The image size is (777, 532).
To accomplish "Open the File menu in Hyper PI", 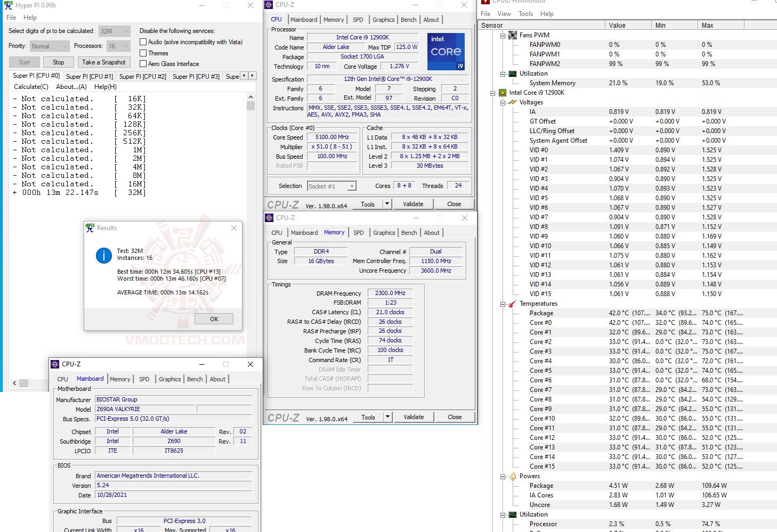I will point(11,18).
